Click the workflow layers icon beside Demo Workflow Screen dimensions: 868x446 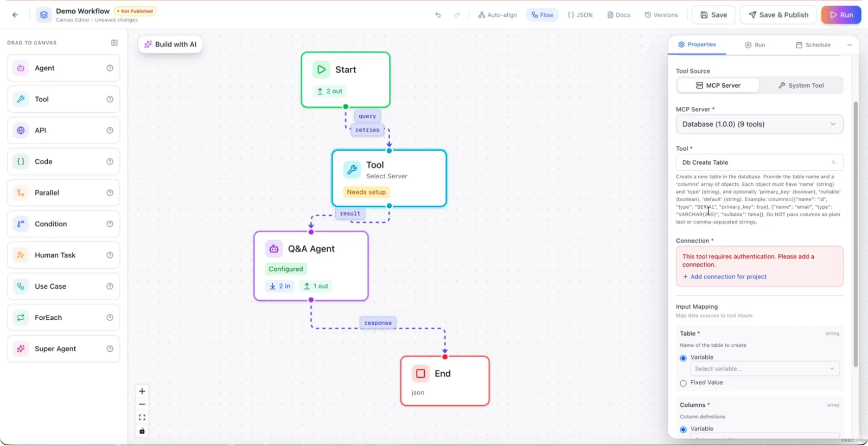(44, 15)
